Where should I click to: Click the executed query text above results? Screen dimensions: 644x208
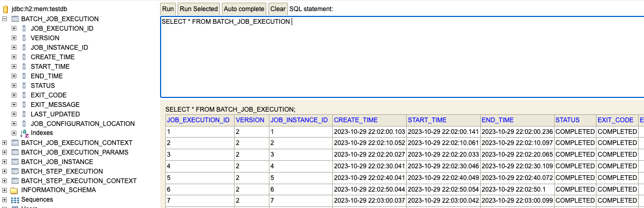click(230, 109)
